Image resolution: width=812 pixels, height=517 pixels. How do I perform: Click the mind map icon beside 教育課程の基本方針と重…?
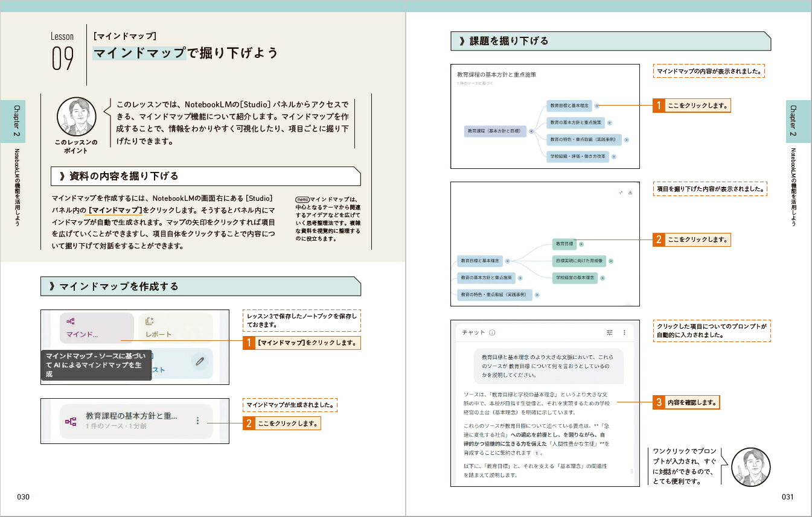coord(71,421)
